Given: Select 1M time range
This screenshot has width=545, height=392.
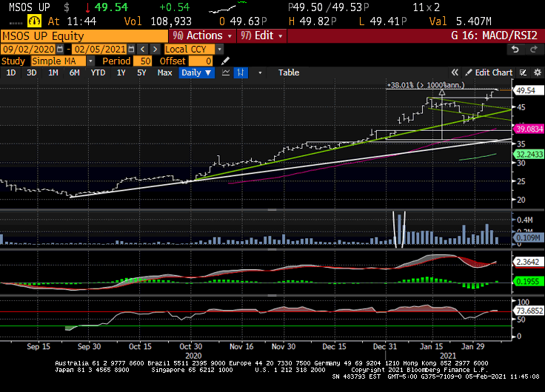Looking at the screenshot, I should (53, 72).
